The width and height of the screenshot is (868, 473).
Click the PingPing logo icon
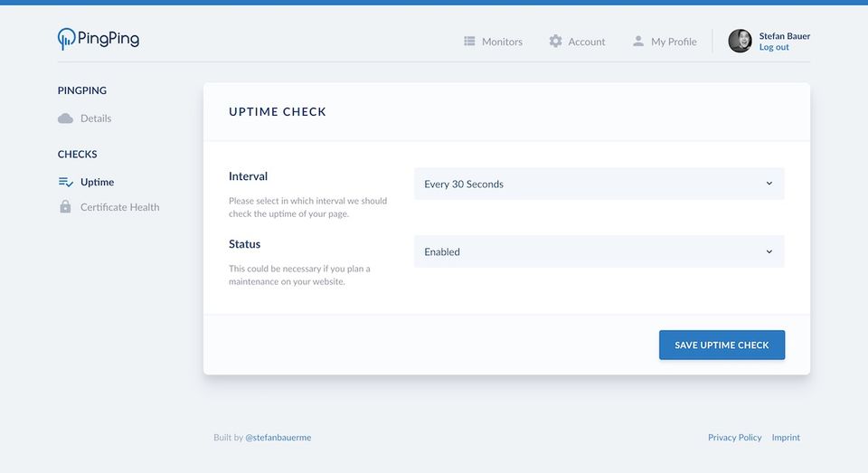coord(66,39)
